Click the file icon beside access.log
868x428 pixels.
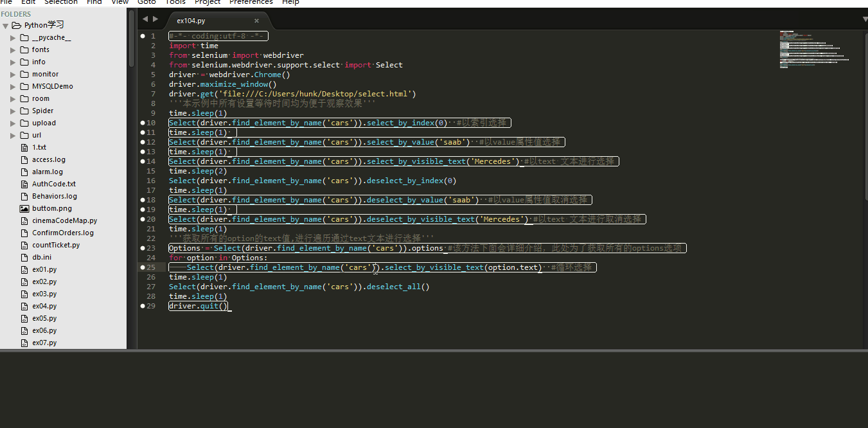coord(24,159)
